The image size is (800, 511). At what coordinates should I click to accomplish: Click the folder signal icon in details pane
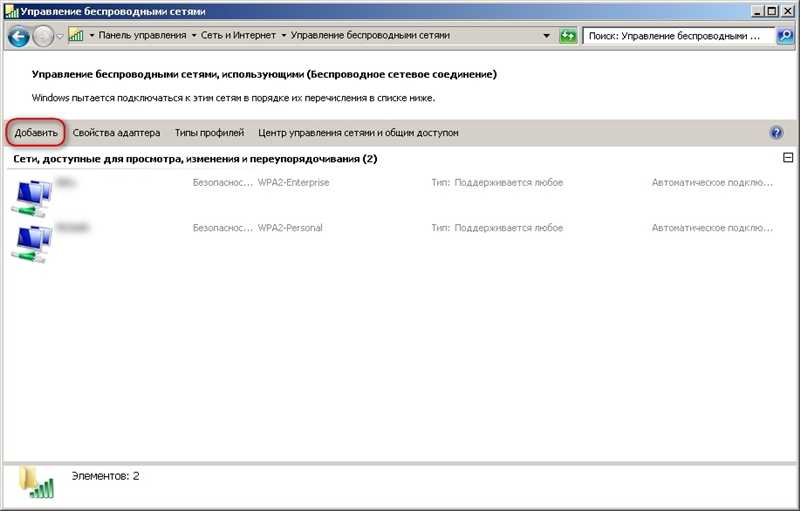tap(36, 482)
